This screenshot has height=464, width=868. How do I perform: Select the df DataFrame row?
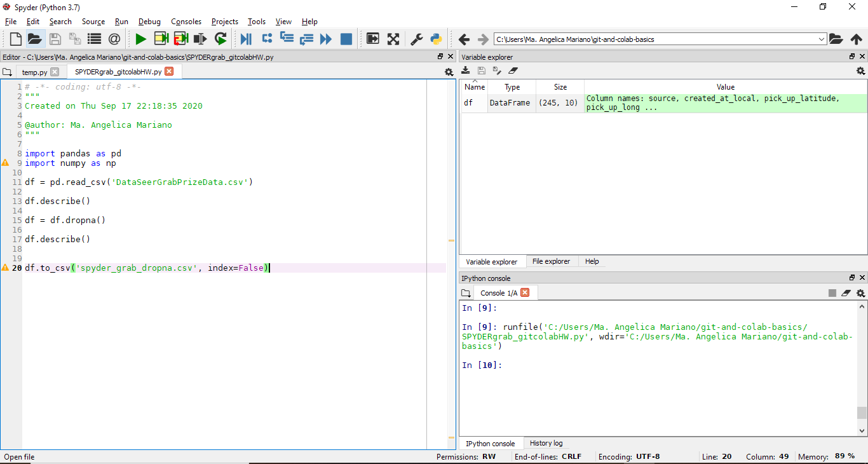coord(474,102)
